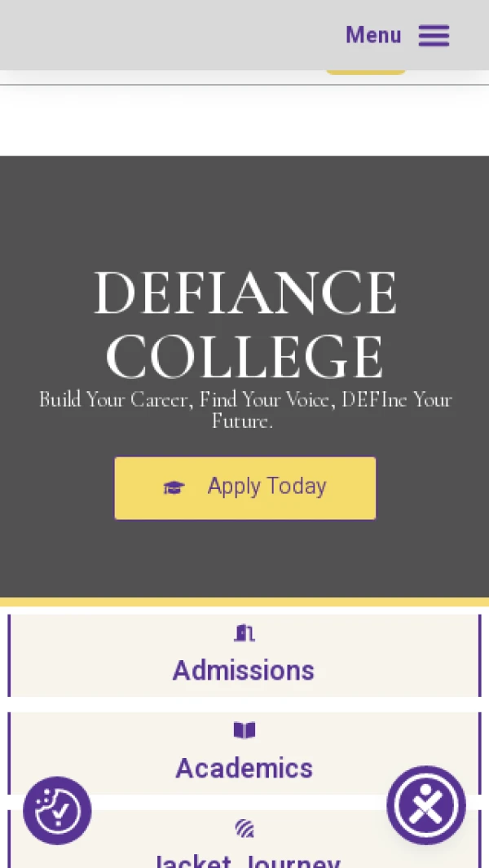Click the Apply Today button
489x868 pixels.
click(244, 487)
